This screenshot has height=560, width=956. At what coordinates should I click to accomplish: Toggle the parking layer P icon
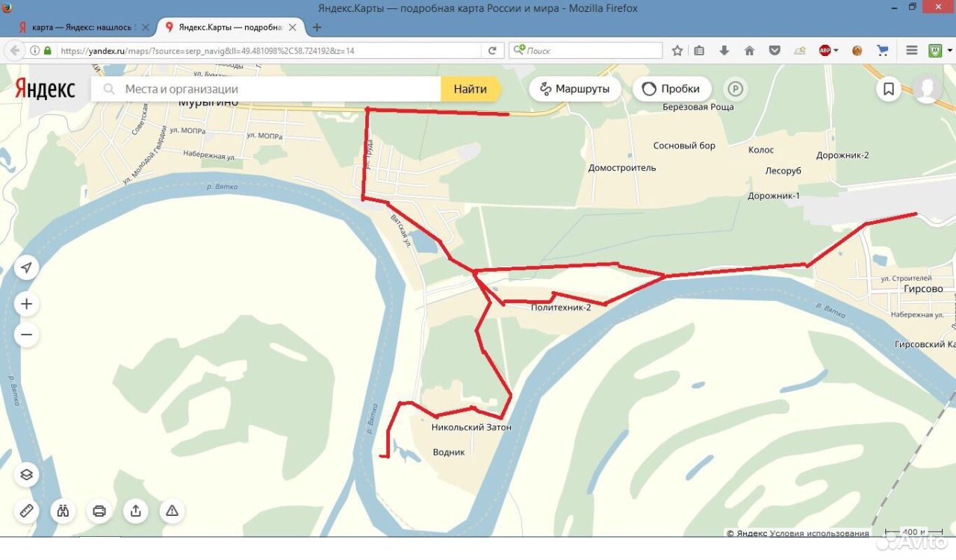(x=736, y=89)
